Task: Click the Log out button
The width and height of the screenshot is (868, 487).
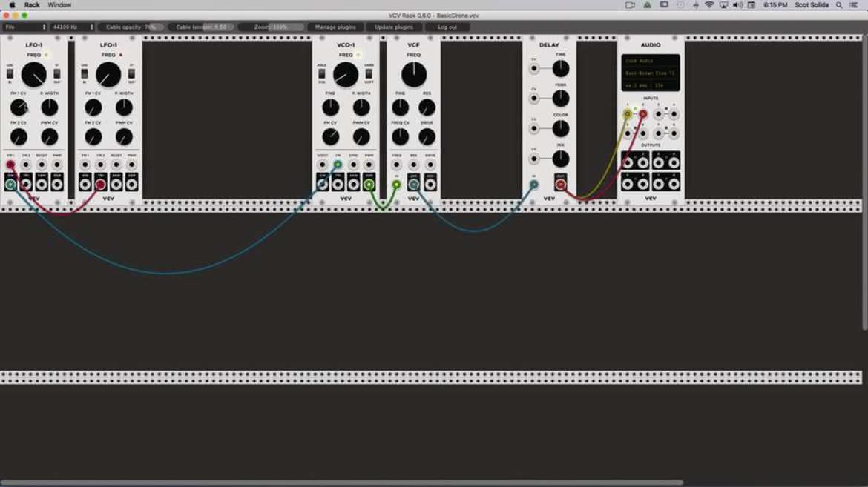Action: coord(447,27)
